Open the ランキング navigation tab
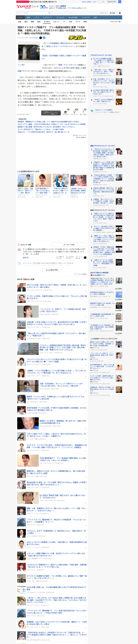 point(86,17)
